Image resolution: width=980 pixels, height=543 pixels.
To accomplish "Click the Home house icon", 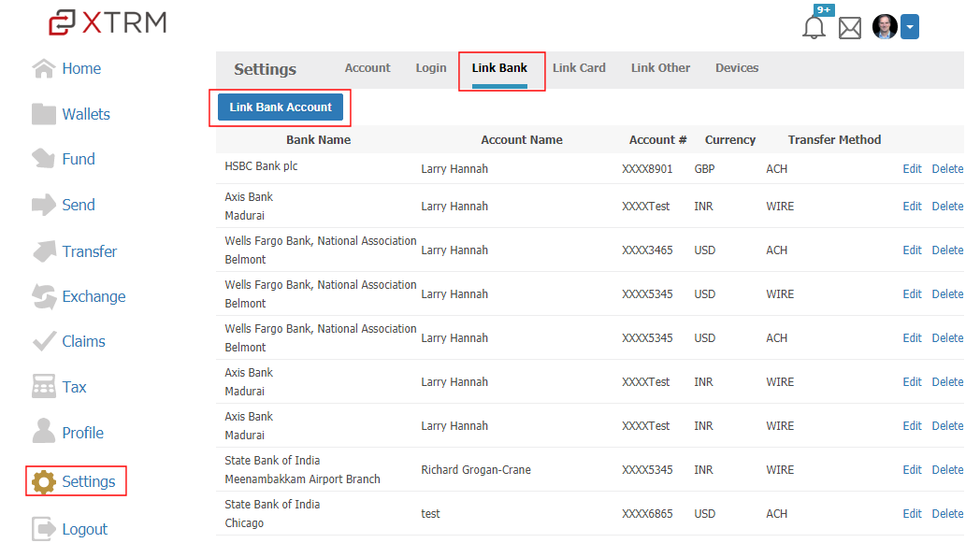I will [43, 68].
